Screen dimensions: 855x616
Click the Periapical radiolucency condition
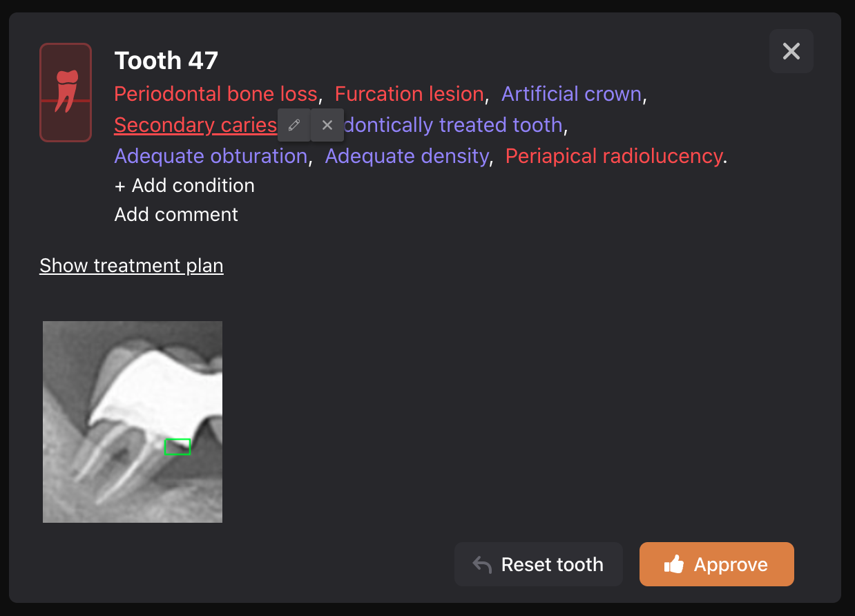pos(613,156)
